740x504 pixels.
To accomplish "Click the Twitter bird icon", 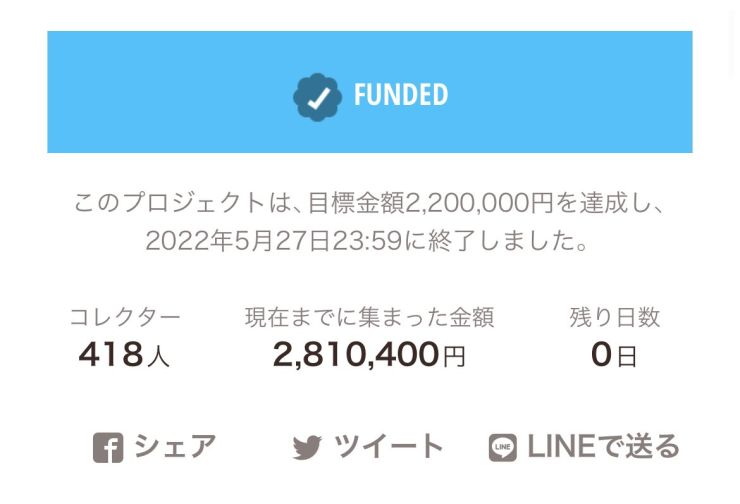I will [307, 447].
